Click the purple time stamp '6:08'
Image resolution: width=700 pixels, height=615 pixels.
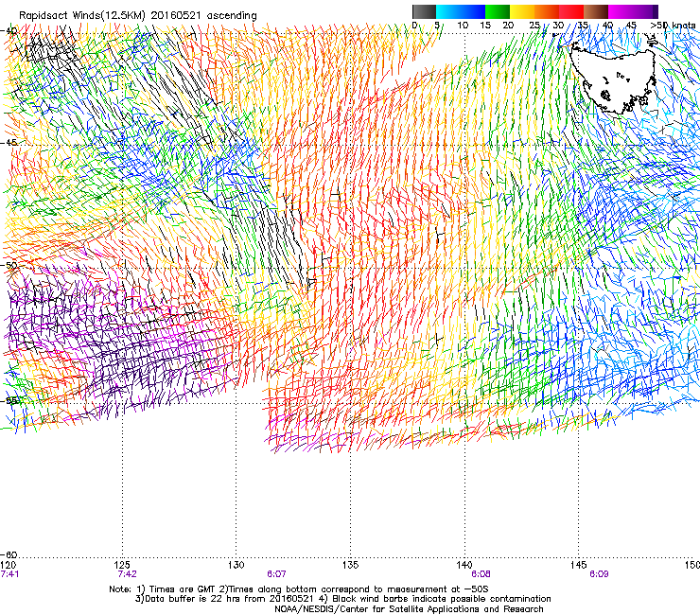pos(481,574)
